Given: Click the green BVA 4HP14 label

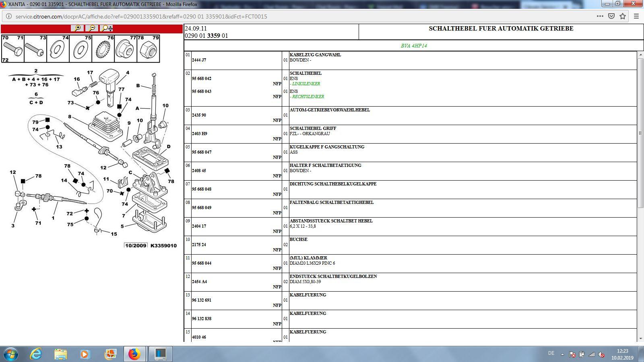Looking at the screenshot, I should [414, 45].
